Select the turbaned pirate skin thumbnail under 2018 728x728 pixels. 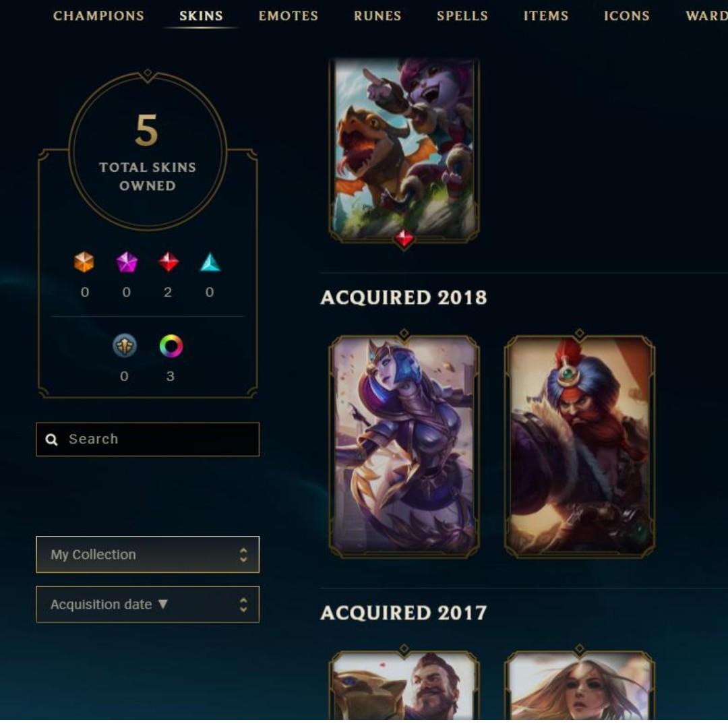tap(580, 446)
